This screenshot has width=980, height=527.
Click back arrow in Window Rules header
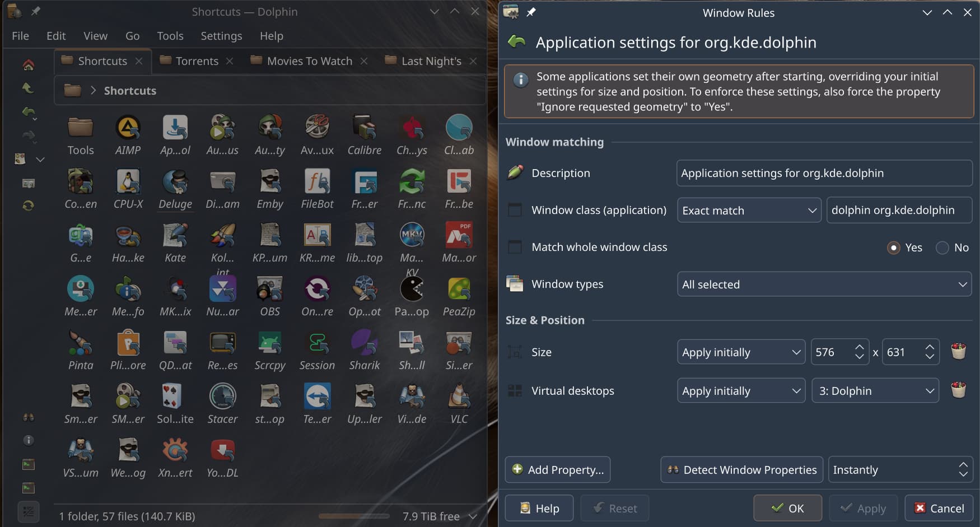(516, 43)
